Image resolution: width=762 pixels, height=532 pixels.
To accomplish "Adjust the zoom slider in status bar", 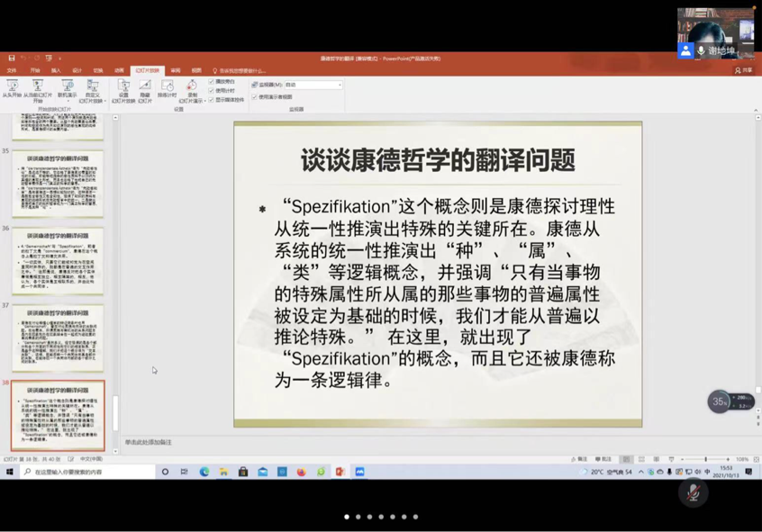I will click(x=704, y=459).
